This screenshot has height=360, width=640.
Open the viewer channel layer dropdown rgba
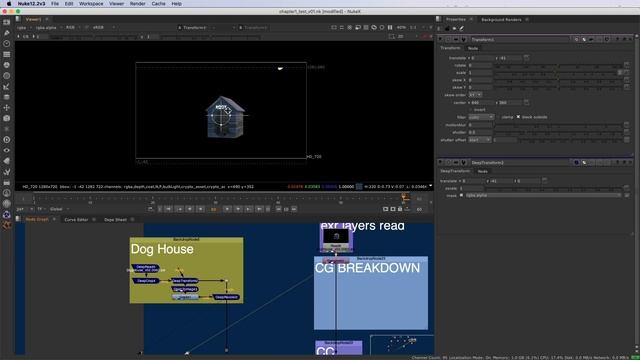[x=23, y=28]
